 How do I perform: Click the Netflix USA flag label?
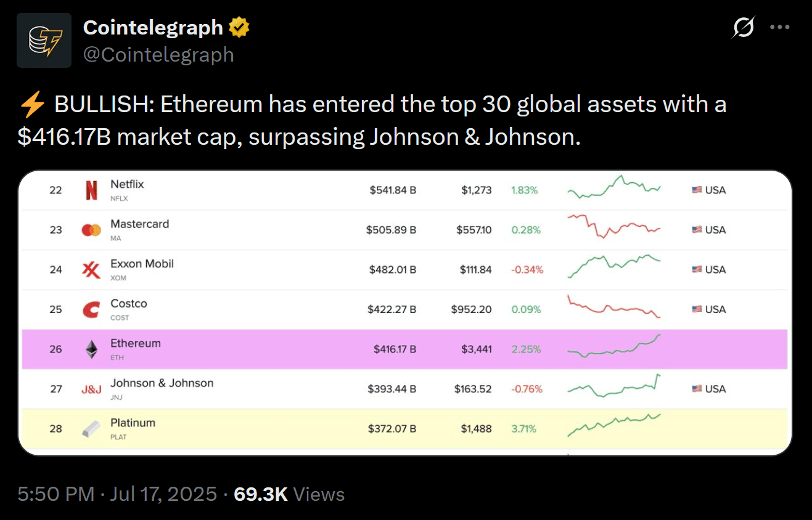pos(709,190)
